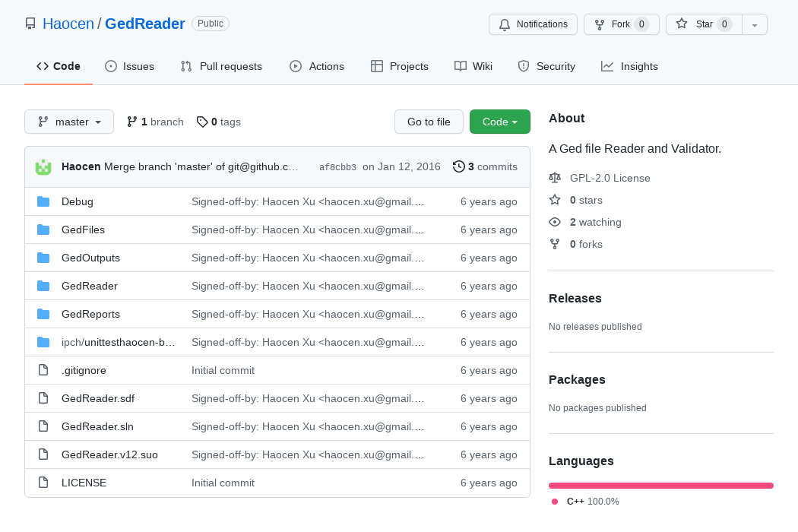Expand the green Code dropdown button

[x=499, y=122]
